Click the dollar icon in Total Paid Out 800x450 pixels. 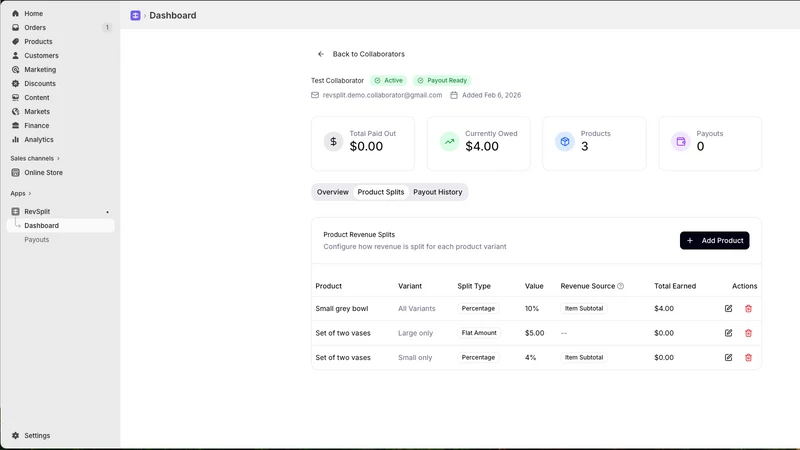pos(333,141)
